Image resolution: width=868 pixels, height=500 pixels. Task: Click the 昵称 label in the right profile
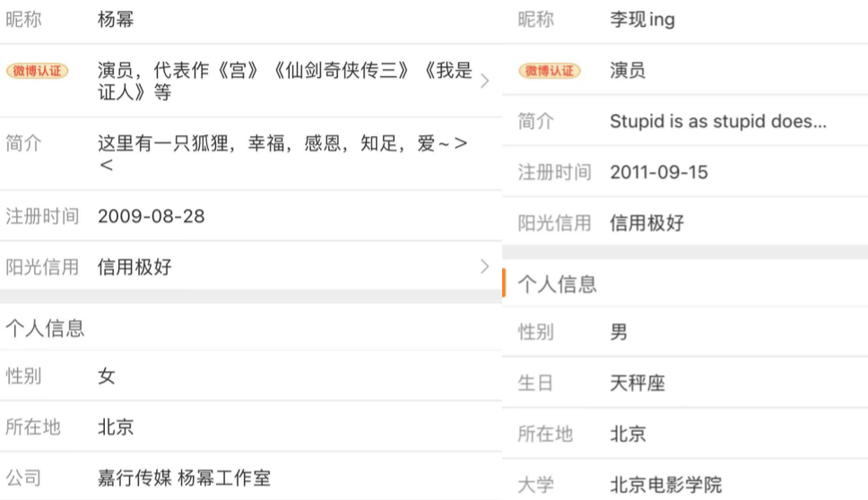point(536,20)
